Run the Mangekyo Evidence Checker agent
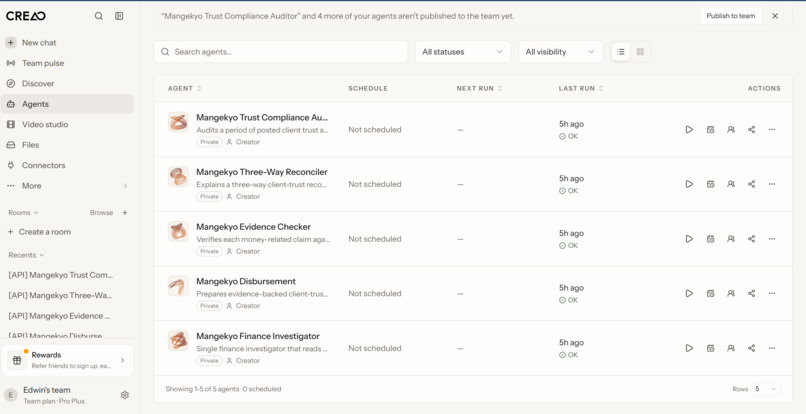The width and height of the screenshot is (806, 414). click(689, 239)
